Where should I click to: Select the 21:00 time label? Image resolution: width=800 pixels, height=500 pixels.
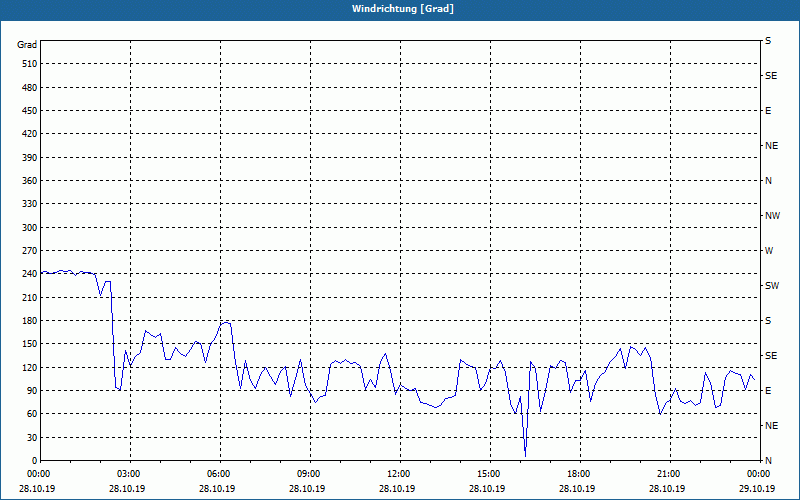668,474
